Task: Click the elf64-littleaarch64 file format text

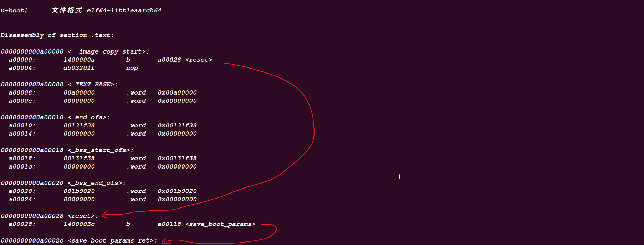Action: [124, 11]
